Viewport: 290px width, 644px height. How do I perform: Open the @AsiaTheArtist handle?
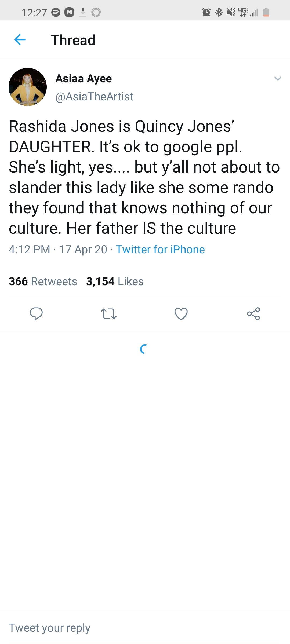point(94,97)
